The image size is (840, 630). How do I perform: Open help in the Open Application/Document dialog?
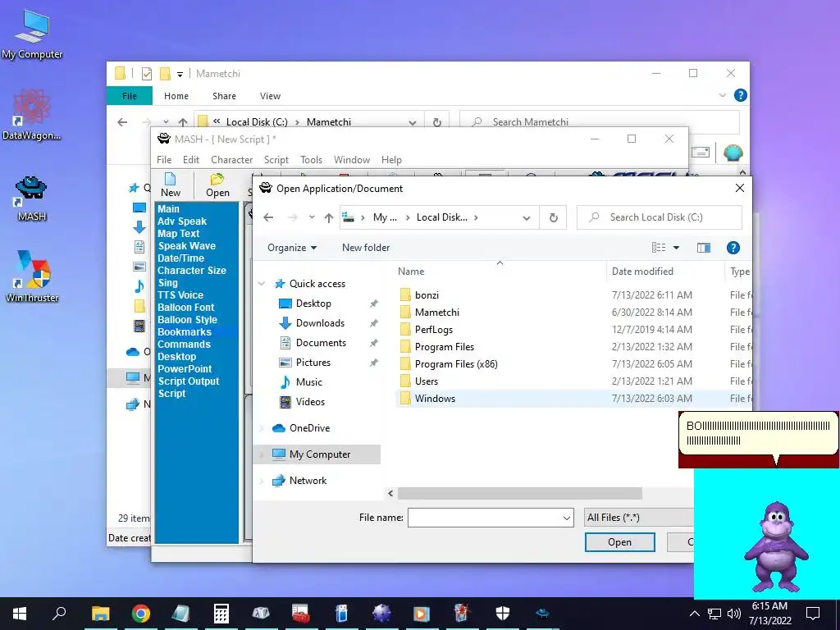click(733, 248)
